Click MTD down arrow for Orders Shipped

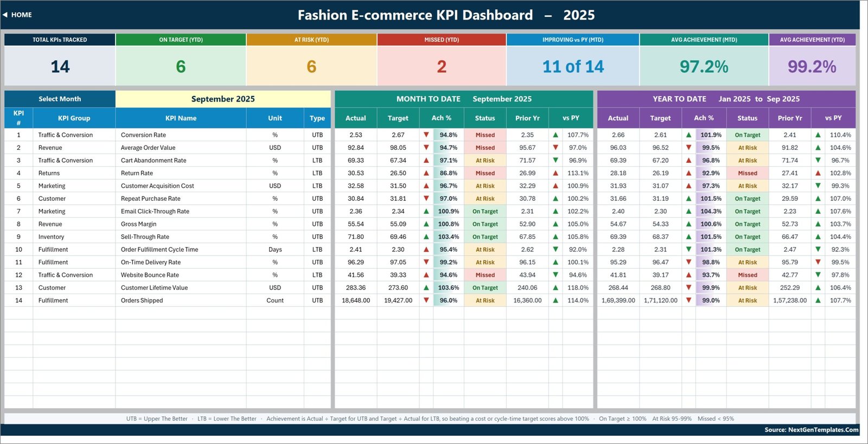pos(426,300)
